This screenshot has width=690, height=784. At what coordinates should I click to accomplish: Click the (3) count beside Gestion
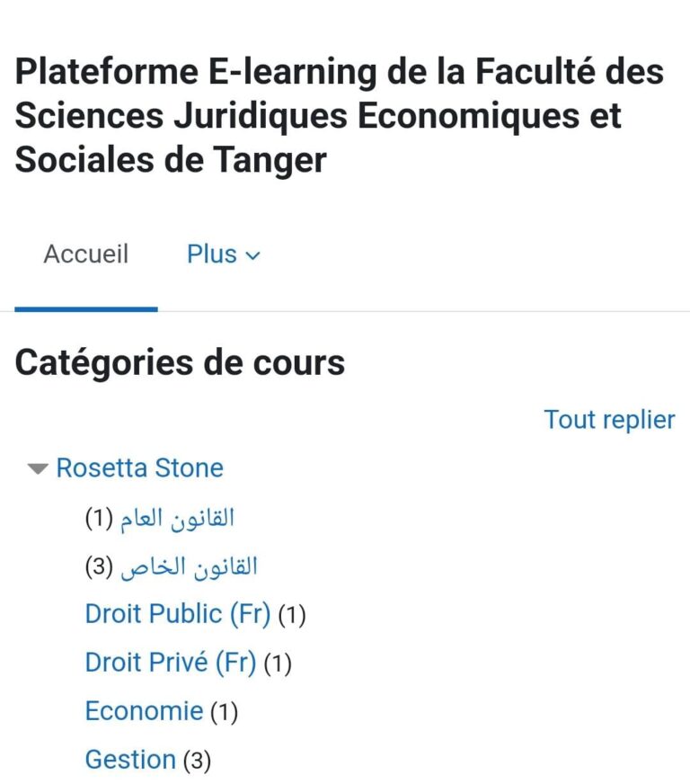tap(199, 759)
